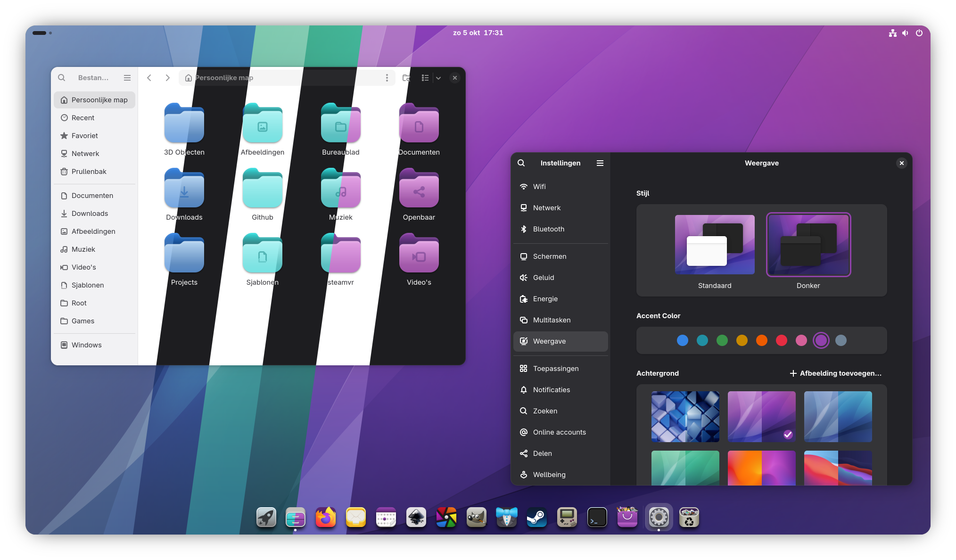Click the rocket launcher dock icon
The image size is (956, 560).
click(x=266, y=518)
